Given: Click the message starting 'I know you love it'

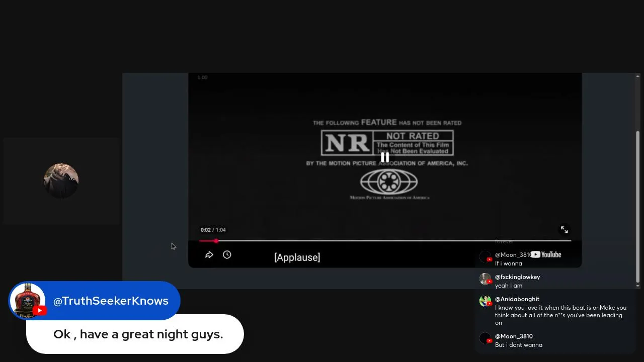Looking at the screenshot, I should (x=560, y=315).
